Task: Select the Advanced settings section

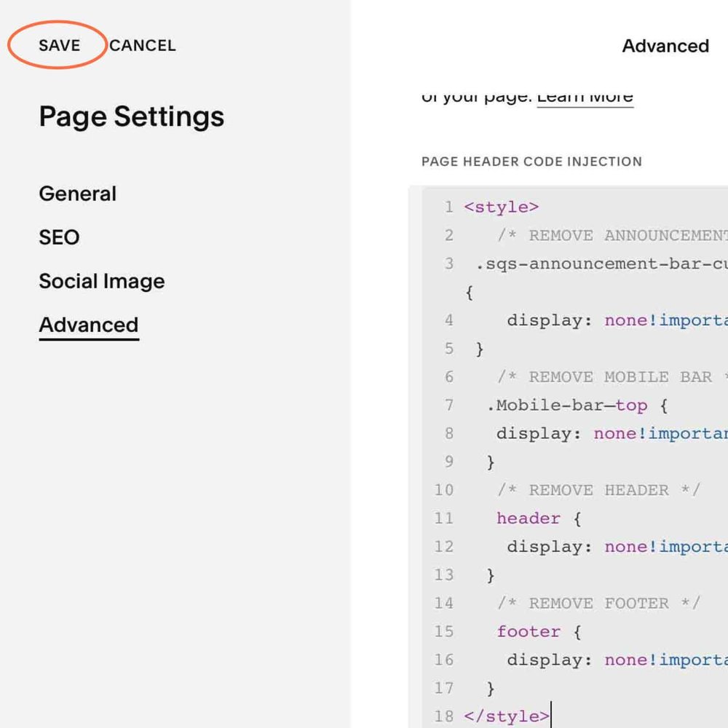Action: (88, 325)
